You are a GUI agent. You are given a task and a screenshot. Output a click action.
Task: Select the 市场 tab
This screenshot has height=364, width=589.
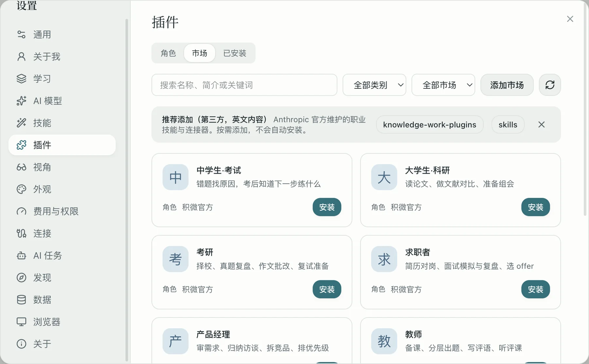(200, 53)
